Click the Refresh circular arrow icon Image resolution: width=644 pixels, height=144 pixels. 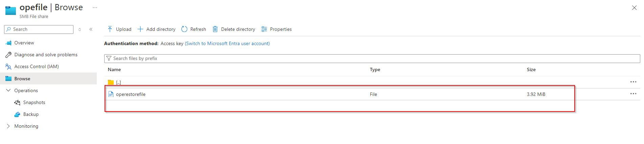pos(184,29)
